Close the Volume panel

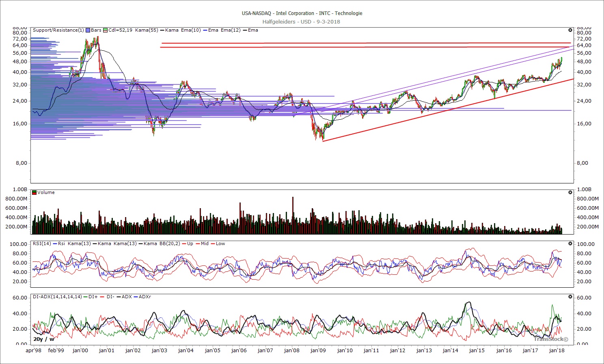(570, 192)
